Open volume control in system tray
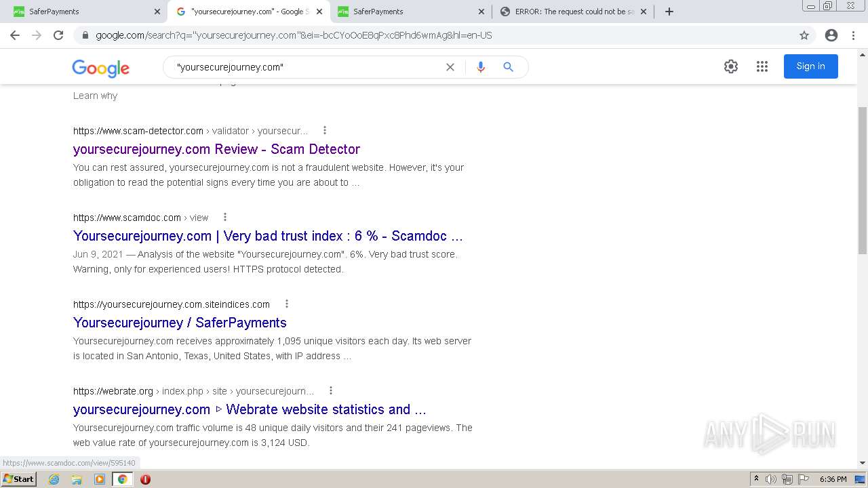The image size is (868, 488). [x=771, y=479]
